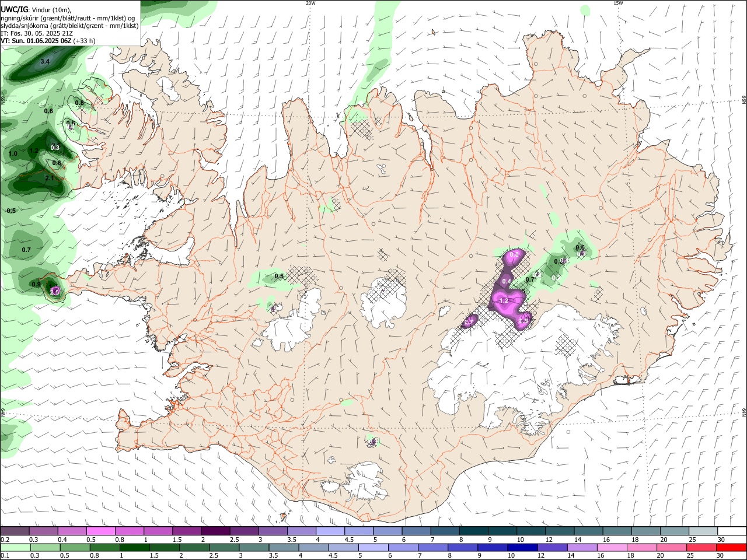Click the '0.4' value inside the purple snow area
The image size is (747, 560).
coord(507,281)
